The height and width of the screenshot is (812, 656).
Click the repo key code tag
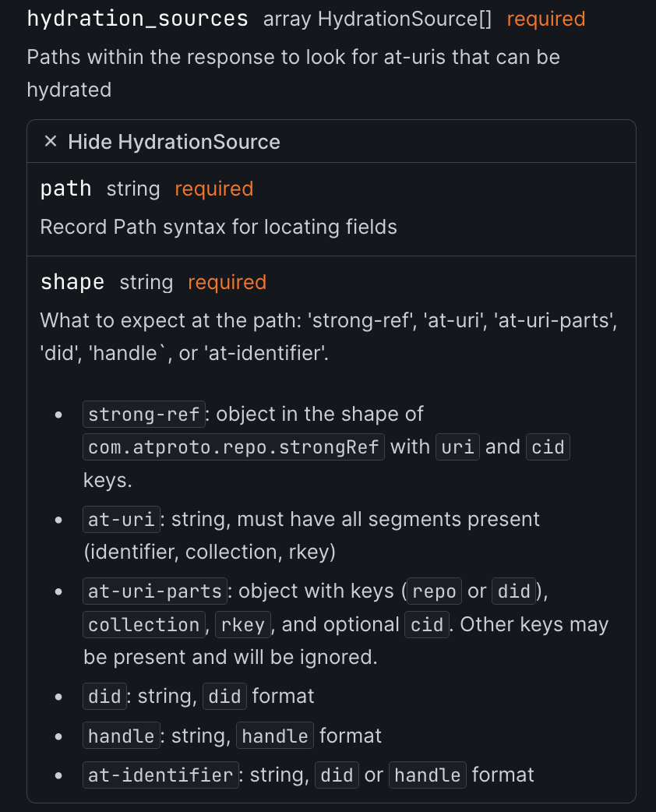point(435,591)
